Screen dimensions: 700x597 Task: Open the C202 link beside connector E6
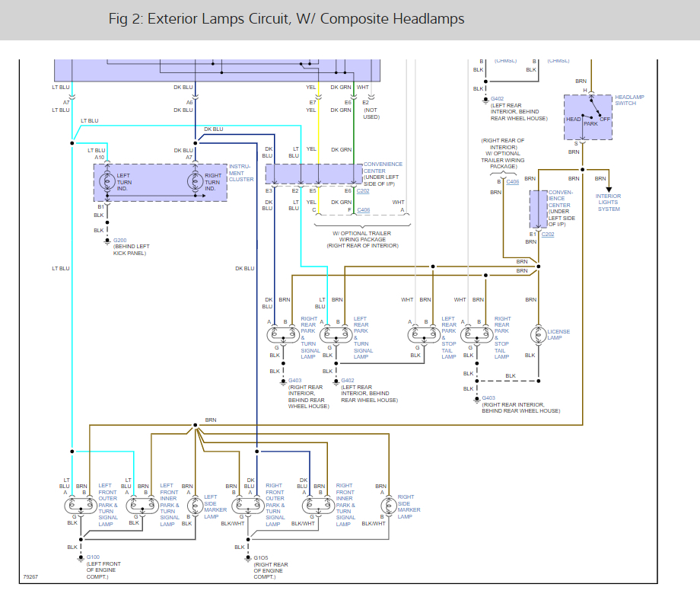coord(363,191)
